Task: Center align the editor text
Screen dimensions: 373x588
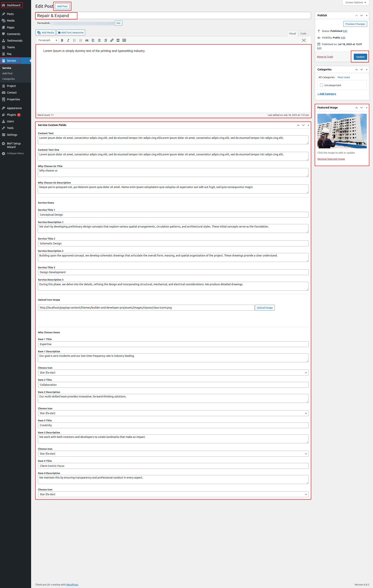Action: click(99, 40)
